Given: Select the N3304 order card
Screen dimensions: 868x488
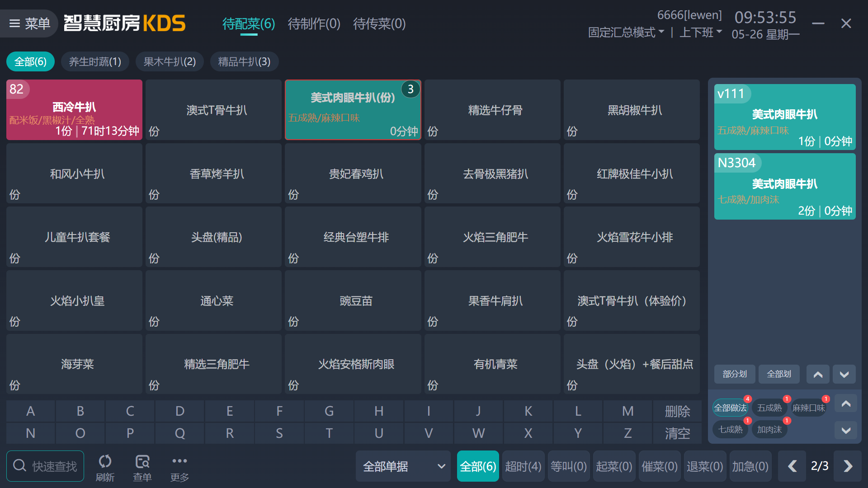Looking at the screenshot, I should (785, 187).
